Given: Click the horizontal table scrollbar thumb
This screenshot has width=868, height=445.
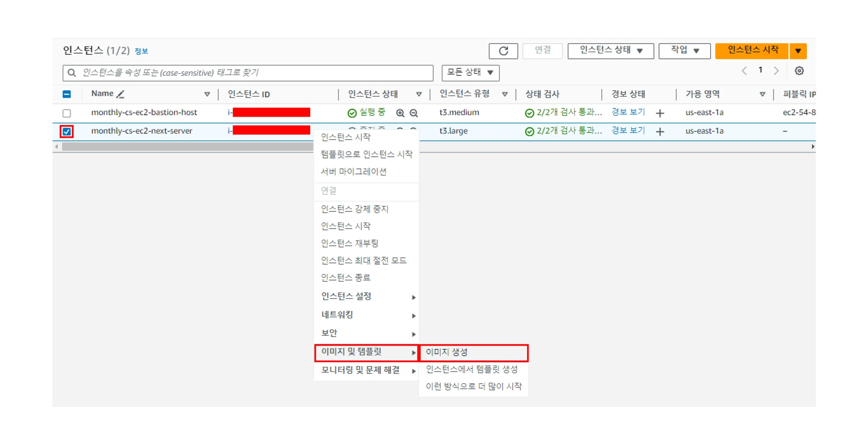Looking at the screenshot, I should [x=187, y=146].
